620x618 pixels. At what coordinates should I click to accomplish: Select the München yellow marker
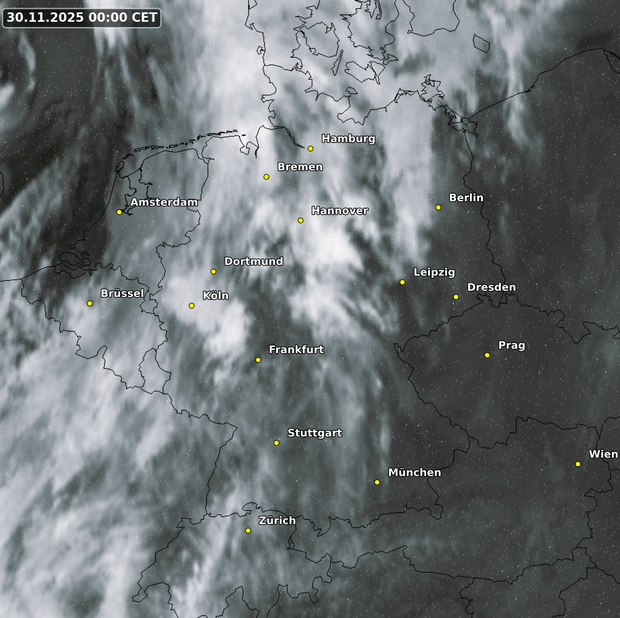tap(377, 482)
